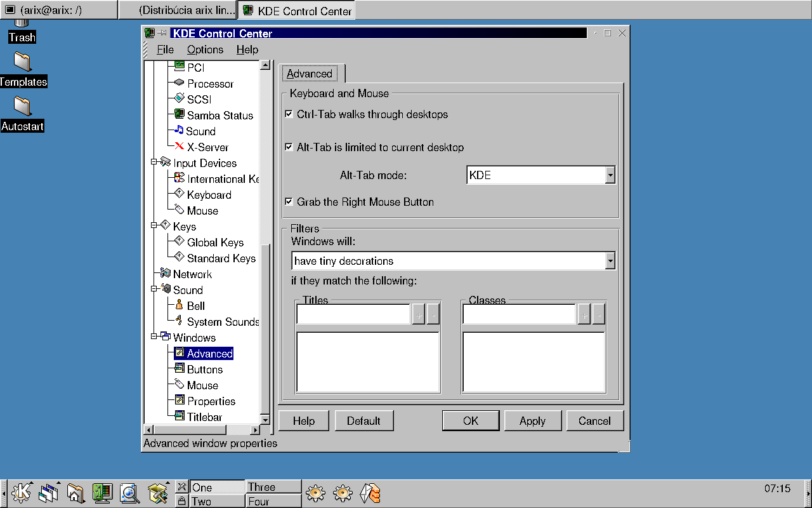Click the Titles list box
The height and width of the screenshot is (508, 812).
(x=369, y=362)
